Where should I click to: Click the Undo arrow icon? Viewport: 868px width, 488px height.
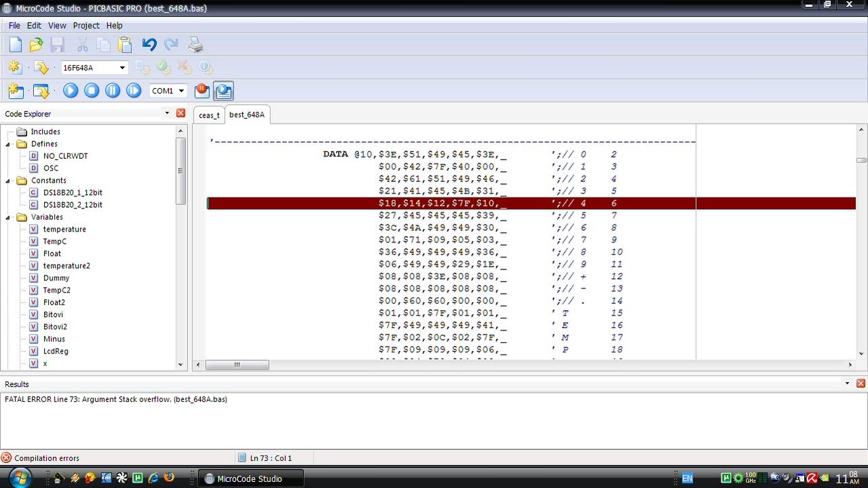pos(149,45)
